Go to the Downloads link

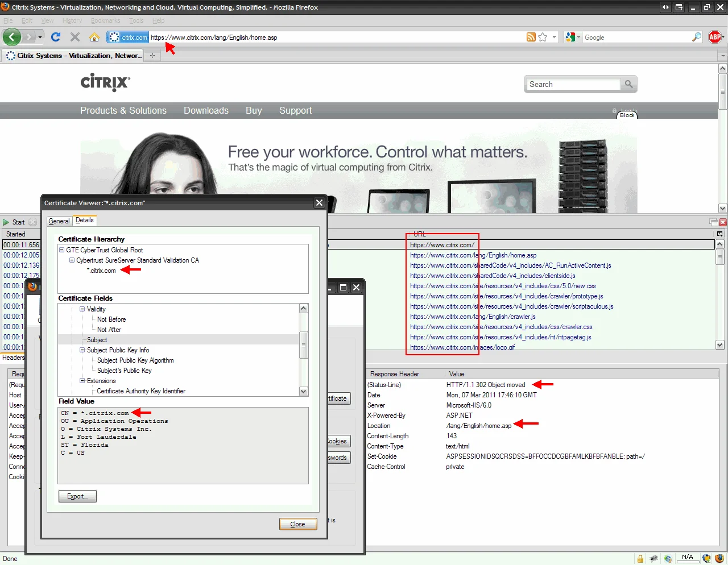pos(206,111)
